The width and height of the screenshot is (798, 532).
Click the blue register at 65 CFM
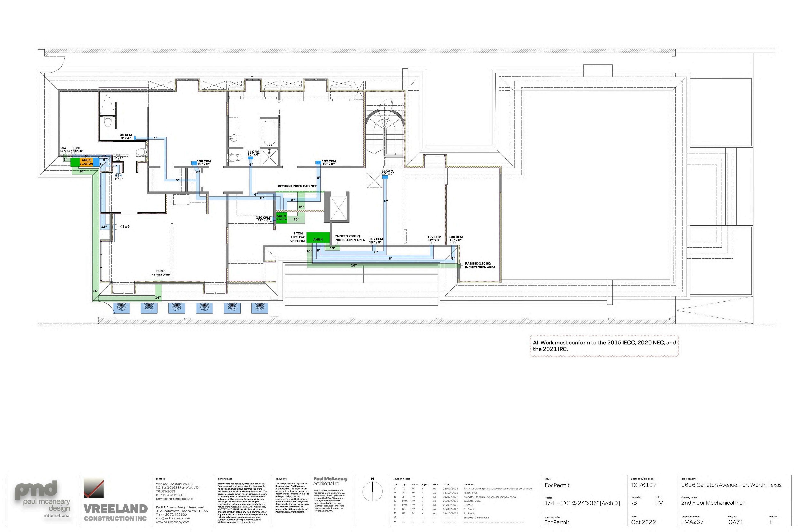(x=385, y=177)
